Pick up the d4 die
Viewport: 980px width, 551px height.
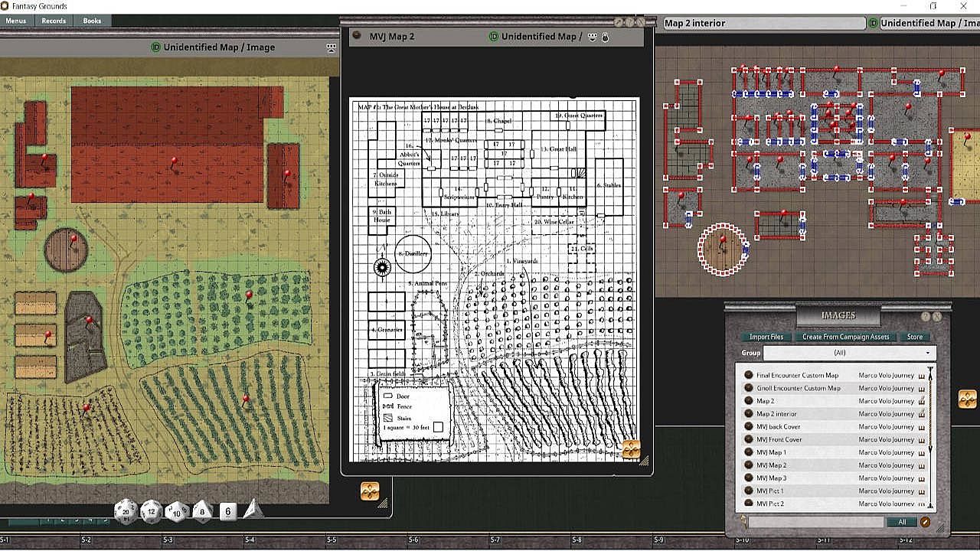(252, 510)
